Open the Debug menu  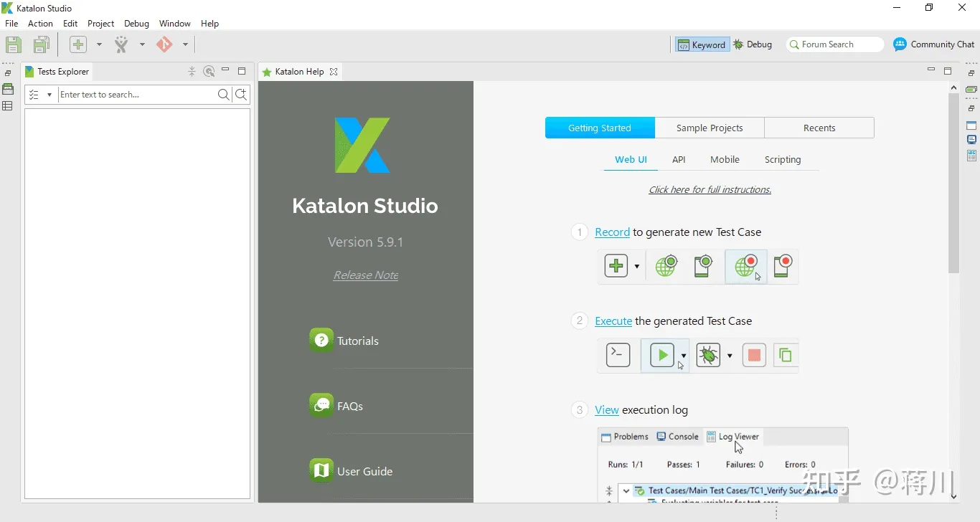(x=136, y=24)
